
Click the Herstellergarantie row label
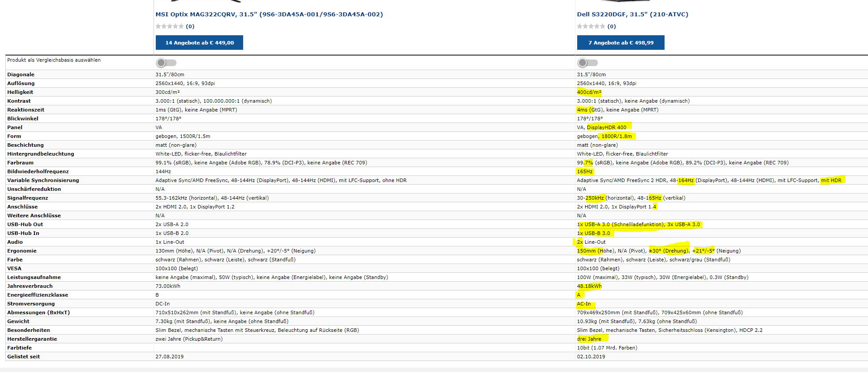[x=32, y=339]
